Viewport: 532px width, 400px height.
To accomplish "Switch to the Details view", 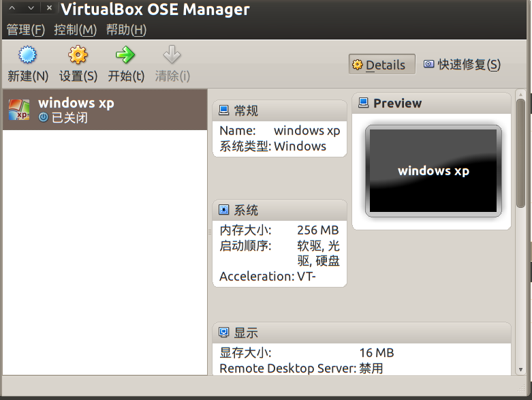I will click(382, 64).
